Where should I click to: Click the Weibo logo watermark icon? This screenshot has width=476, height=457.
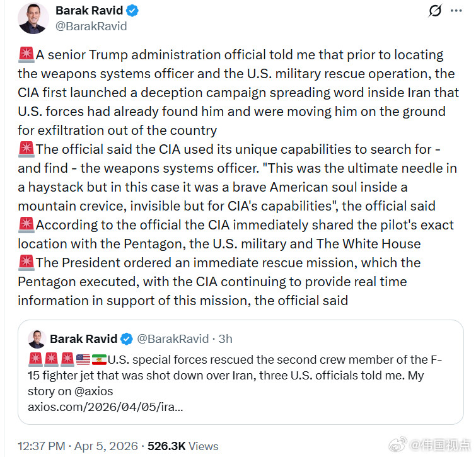(398, 445)
